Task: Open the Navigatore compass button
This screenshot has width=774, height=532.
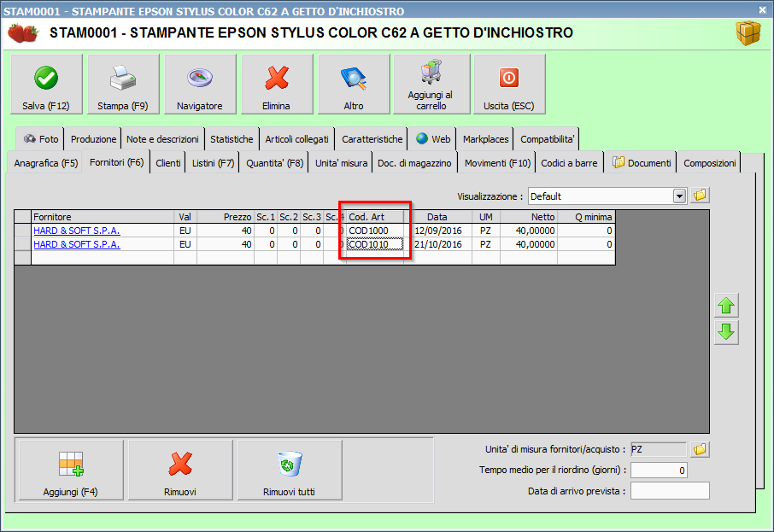Action: tap(200, 84)
